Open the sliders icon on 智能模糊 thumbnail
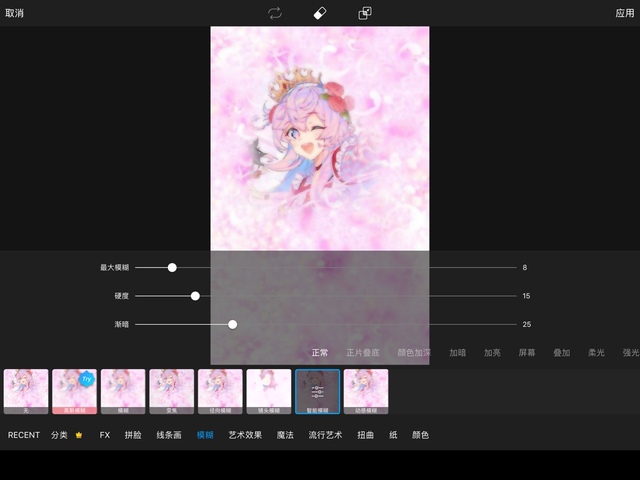This screenshot has width=640, height=480. click(x=317, y=391)
